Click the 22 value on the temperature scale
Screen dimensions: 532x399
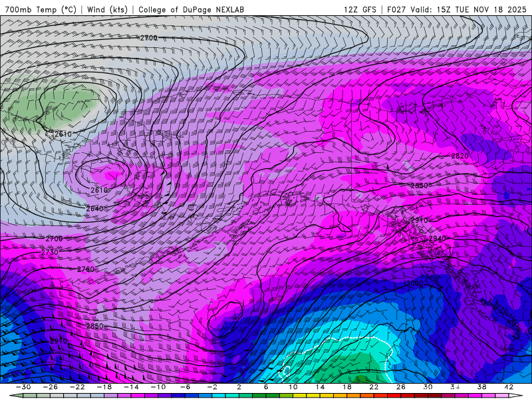(x=374, y=387)
